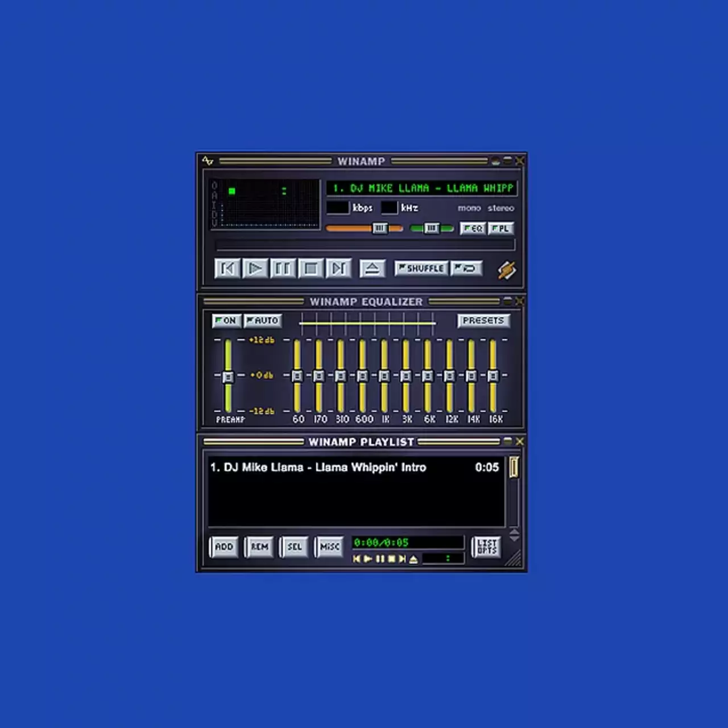Adjust the 600 Hz band slider handle
The width and height of the screenshot is (728, 728).
(362, 376)
